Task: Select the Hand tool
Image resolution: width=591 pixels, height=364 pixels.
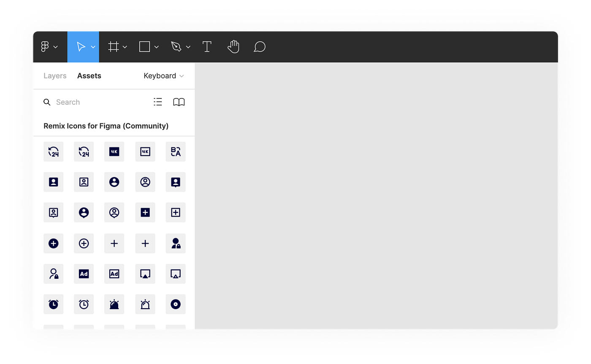Action: 233,47
